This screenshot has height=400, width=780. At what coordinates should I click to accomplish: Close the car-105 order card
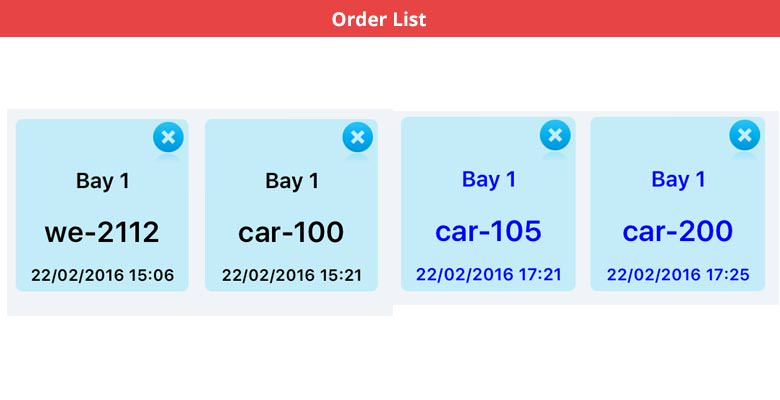click(555, 135)
